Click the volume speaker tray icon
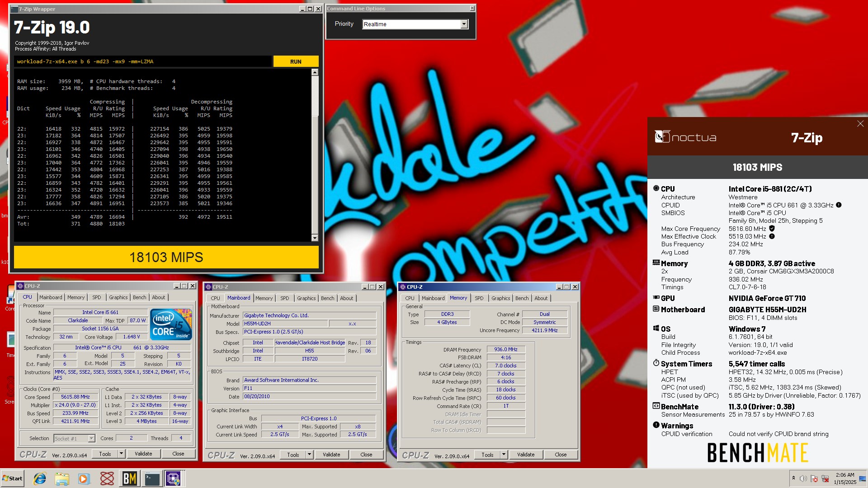 tap(803, 479)
